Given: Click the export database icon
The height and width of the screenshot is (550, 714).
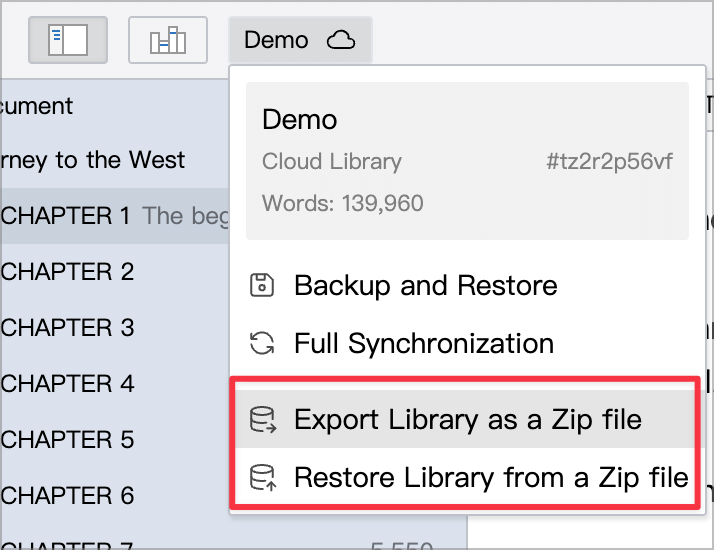Looking at the screenshot, I should pyautogui.click(x=263, y=419).
